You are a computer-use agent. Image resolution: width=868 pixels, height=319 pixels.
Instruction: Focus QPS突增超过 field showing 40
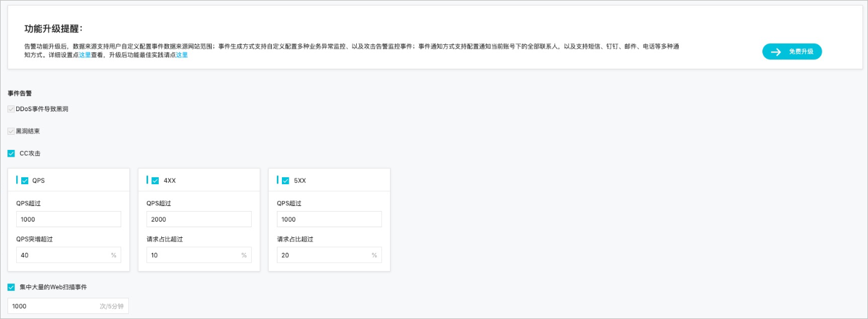point(69,255)
